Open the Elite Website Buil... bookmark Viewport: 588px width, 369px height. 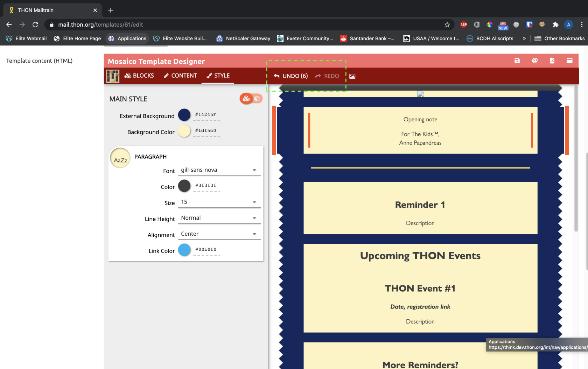click(x=180, y=38)
